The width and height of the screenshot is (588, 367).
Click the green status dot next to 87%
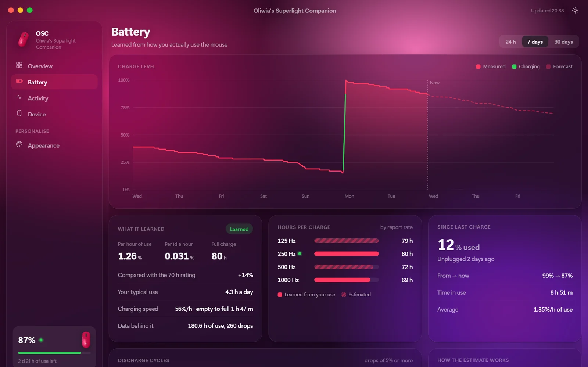point(41,340)
